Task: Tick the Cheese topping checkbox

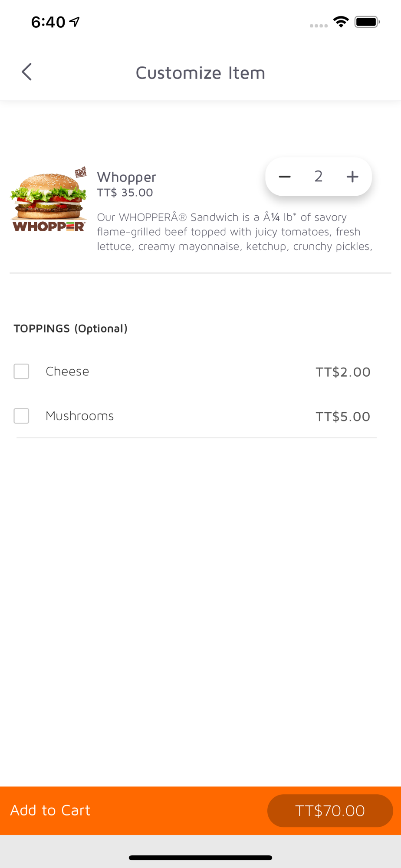Action: coord(21,372)
